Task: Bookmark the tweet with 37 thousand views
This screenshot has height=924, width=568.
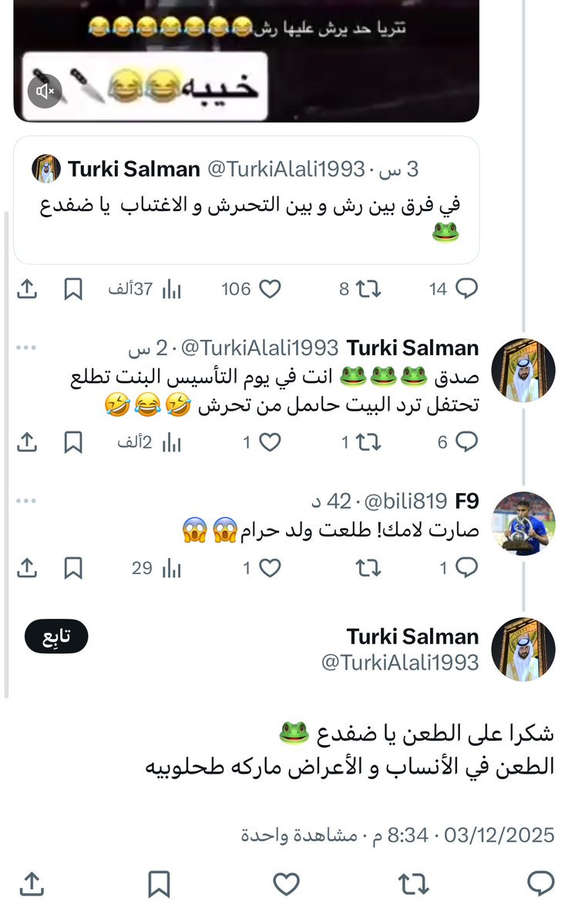Action: click(x=73, y=289)
